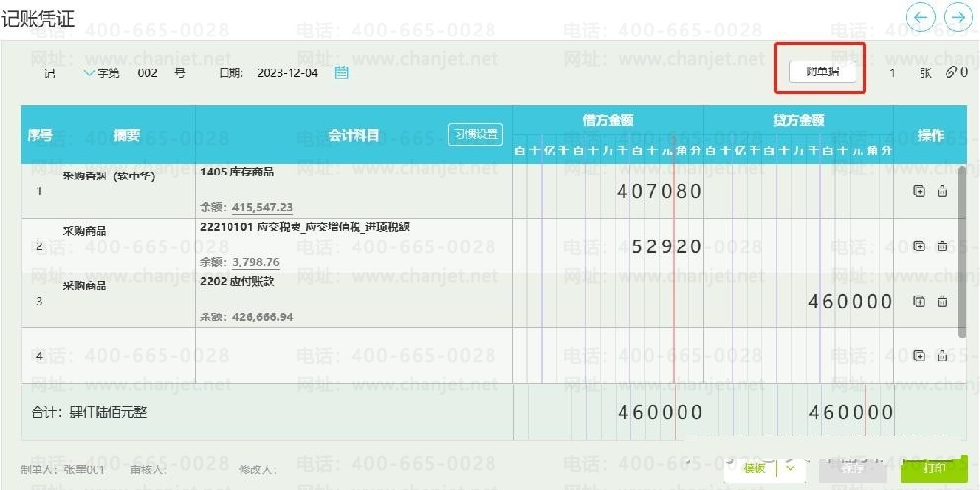The width and height of the screenshot is (980, 490).
Task: Click the total line 合计: 肆仟陆佰元整
Action: point(89,412)
